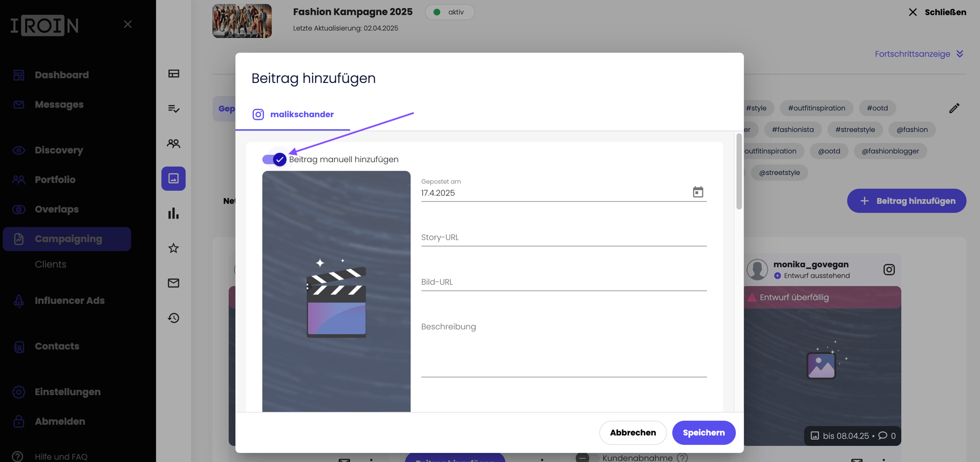Select the malikschander Instagram tab
This screenshot has width=980, height=462.
tap(292, 114)
